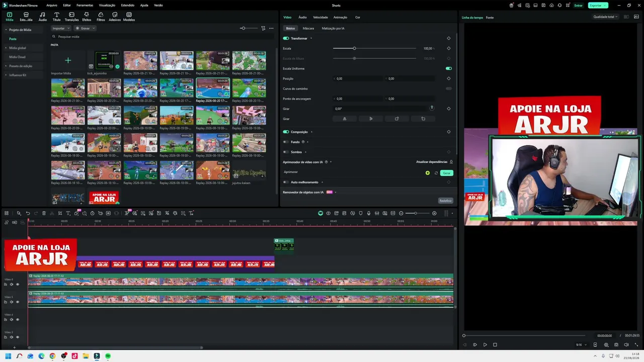Zoom in the timeline with plus icon
This screenshot has width=644, height=362.
pyautogui.click(x=434, y=213)
